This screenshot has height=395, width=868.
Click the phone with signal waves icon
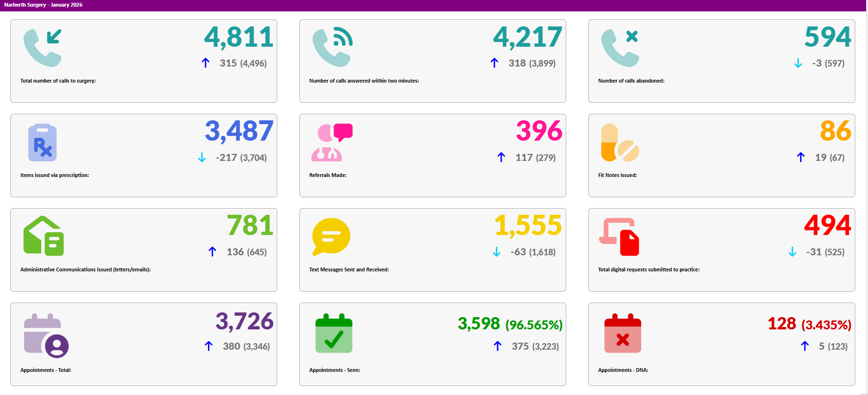(x=332, y=48)
